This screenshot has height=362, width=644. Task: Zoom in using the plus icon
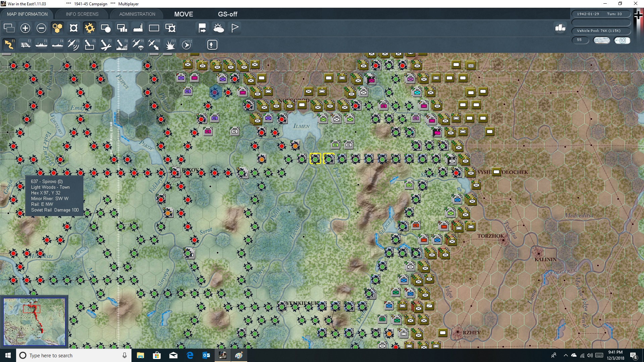pos(25,28)
